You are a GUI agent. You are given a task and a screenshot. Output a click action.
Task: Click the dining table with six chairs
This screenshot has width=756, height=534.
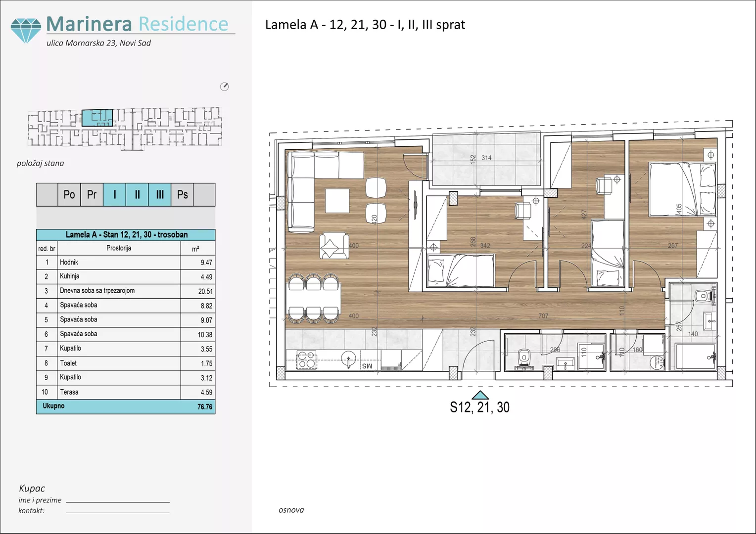click(x=314, y=299)
